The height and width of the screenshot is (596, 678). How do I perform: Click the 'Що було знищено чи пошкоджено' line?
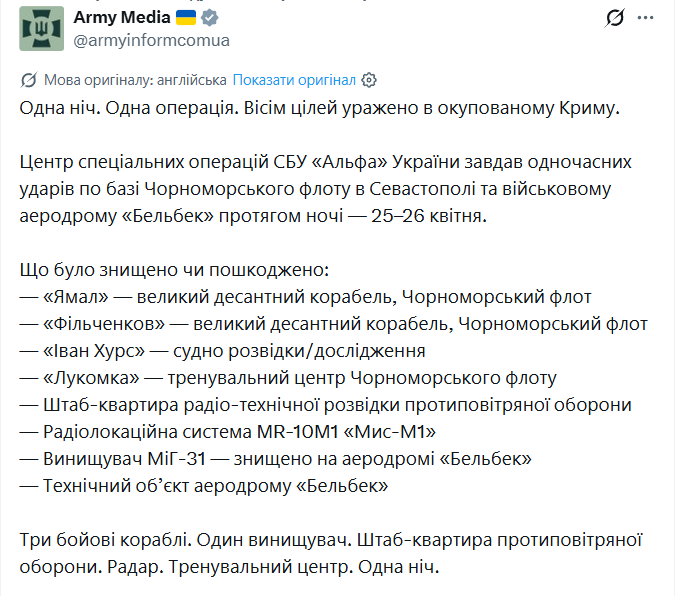pyautogui.click(x=173, y=270)
